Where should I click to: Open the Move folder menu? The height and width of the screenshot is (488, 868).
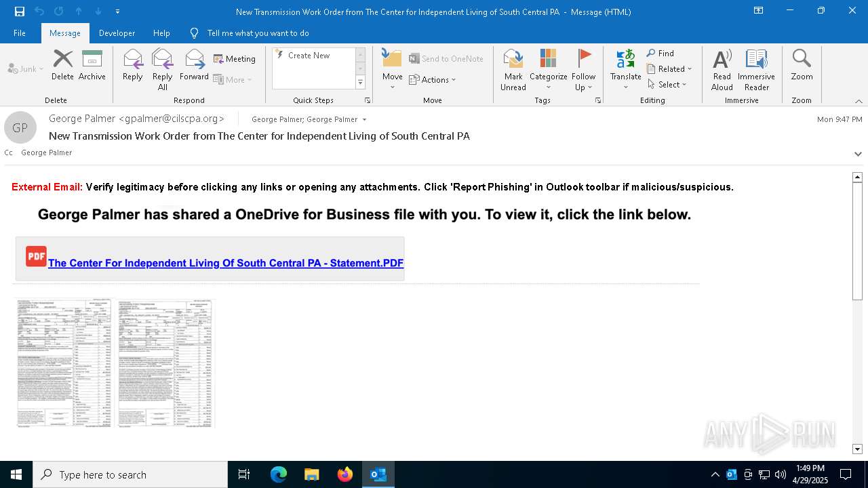(393, 70)
